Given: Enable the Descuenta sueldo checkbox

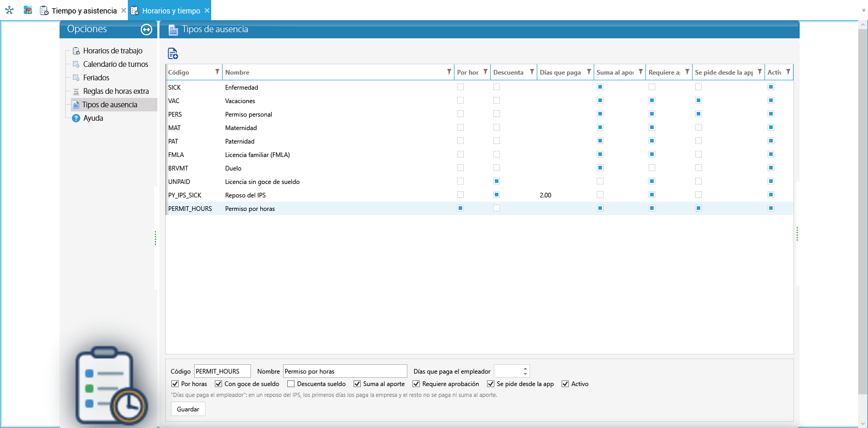Looking at the screenshot, I should pos(291,384).
